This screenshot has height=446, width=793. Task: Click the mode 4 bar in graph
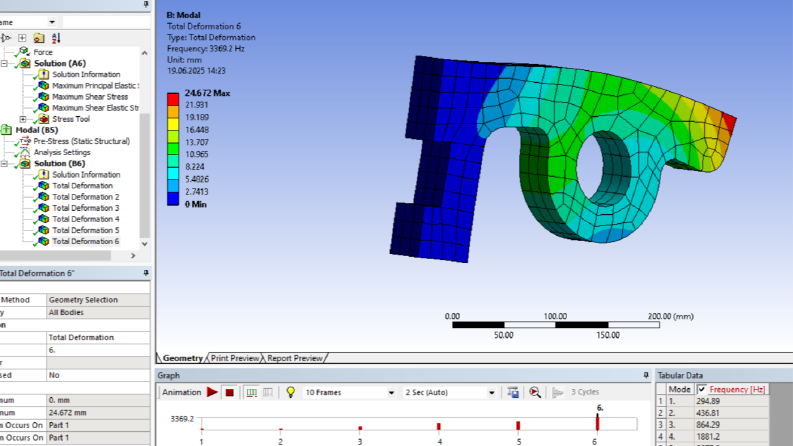pyautogui.click(x=438, y=427)
